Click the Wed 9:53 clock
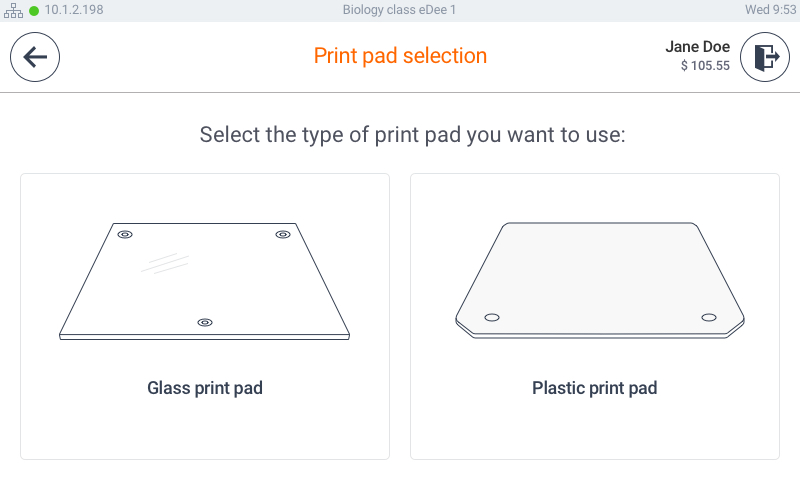Screen dimensions: 800x480 click(x=770, y=10)
